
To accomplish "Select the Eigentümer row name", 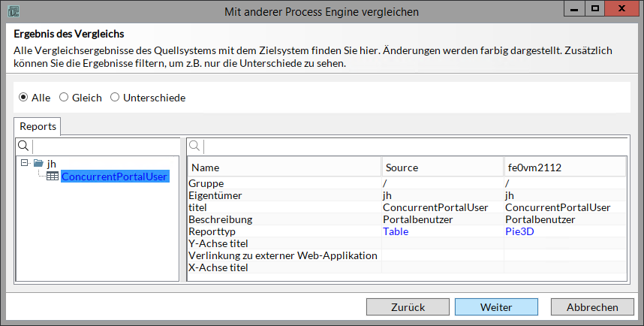I will tap(215, 195).
